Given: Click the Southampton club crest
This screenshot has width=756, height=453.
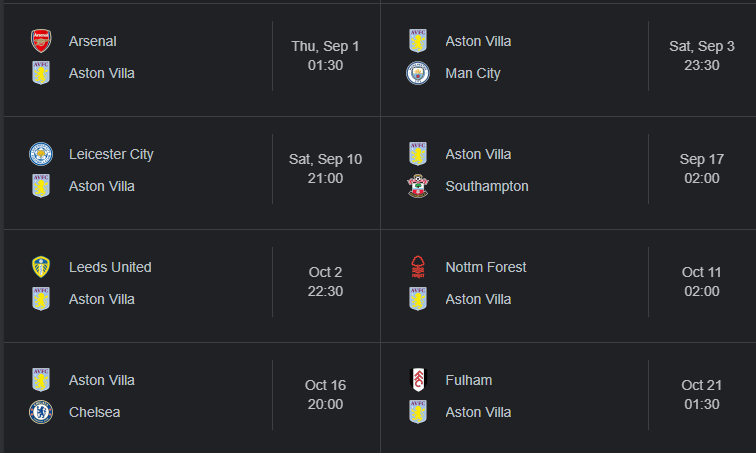Looking at the screenshot, I should (418, 186).
